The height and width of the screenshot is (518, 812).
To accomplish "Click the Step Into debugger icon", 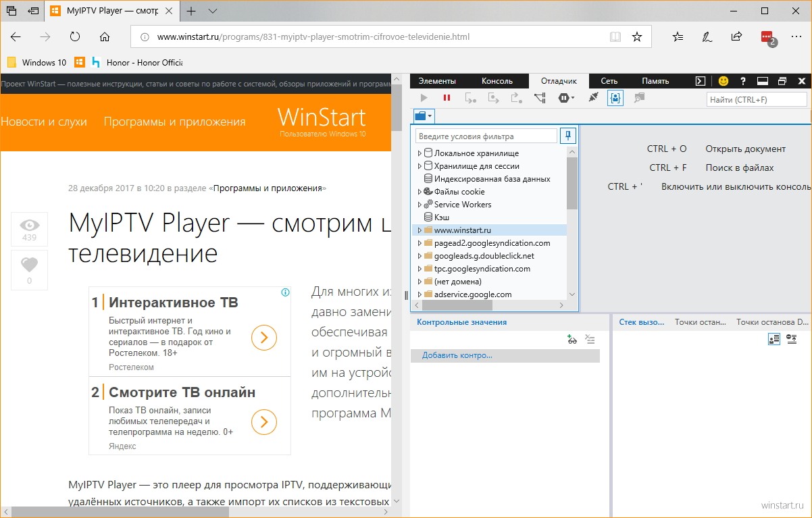I will [x=470, y=98].
